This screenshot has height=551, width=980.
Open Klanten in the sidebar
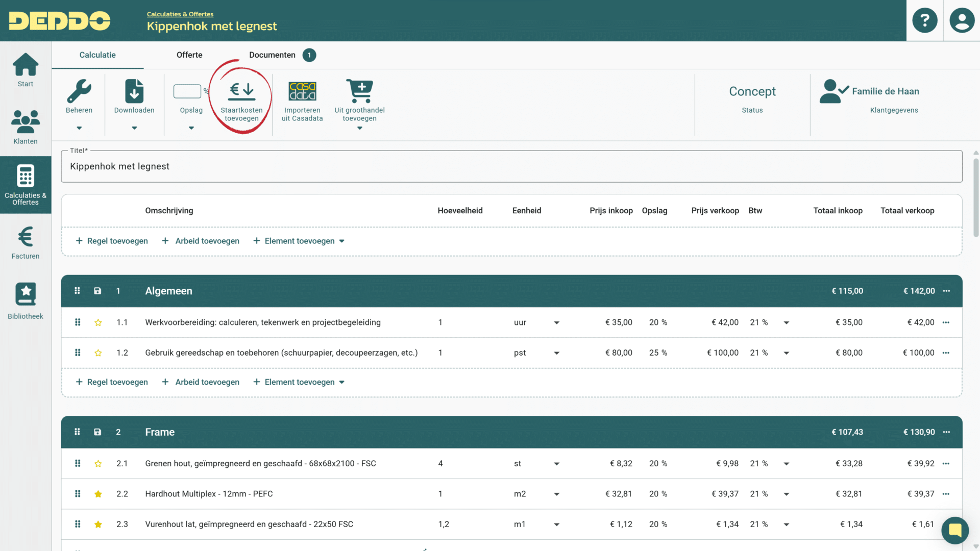26,128
